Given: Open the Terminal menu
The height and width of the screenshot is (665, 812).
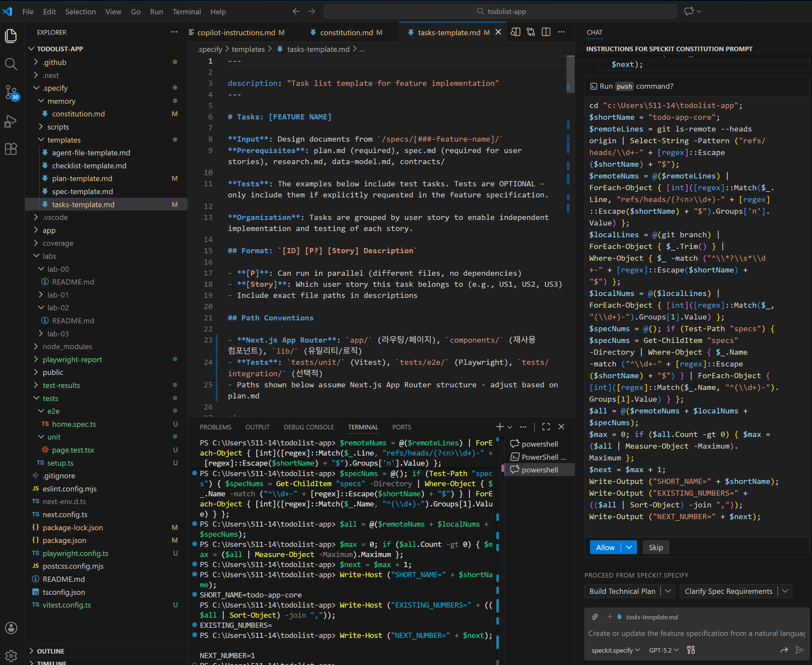Looking at the screenshot, I should point(186,11).
